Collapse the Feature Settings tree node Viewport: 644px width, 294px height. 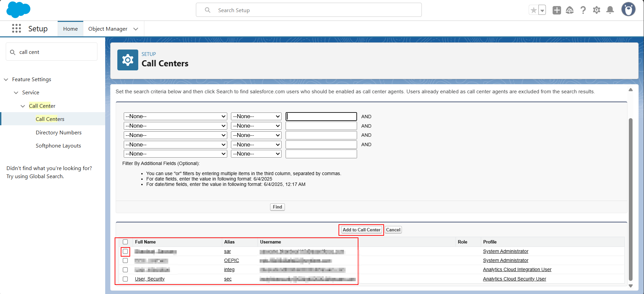(6, 79)
